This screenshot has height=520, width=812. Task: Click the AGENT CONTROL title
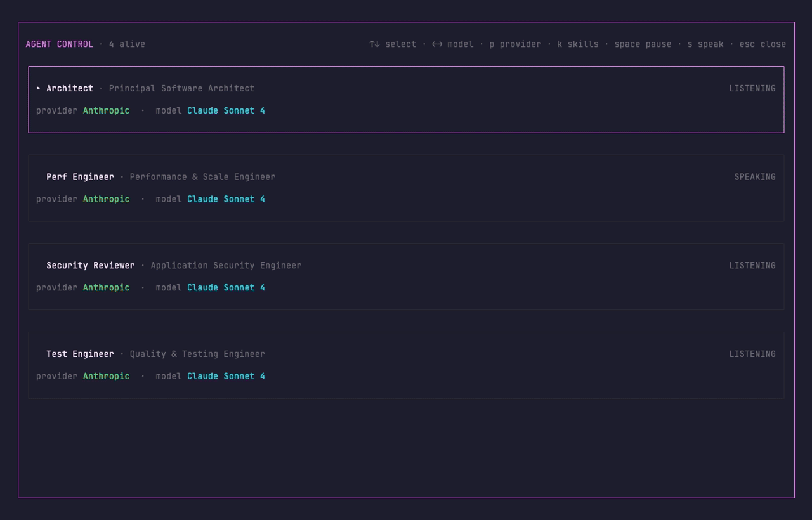pyautogui.click(x=59, y=44)
